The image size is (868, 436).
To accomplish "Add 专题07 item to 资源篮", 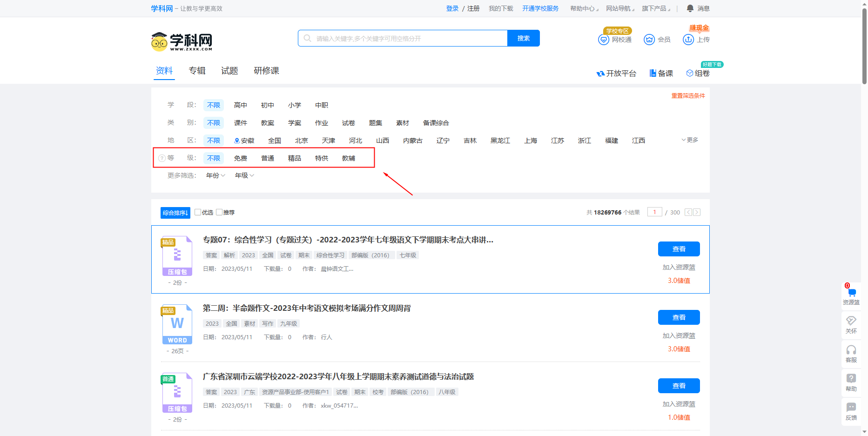I will (x=679, y=267).
